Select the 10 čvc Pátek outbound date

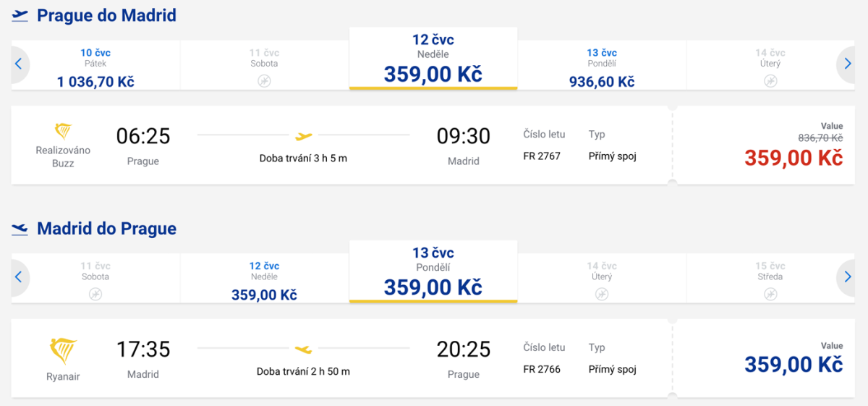tap(95, 67)
